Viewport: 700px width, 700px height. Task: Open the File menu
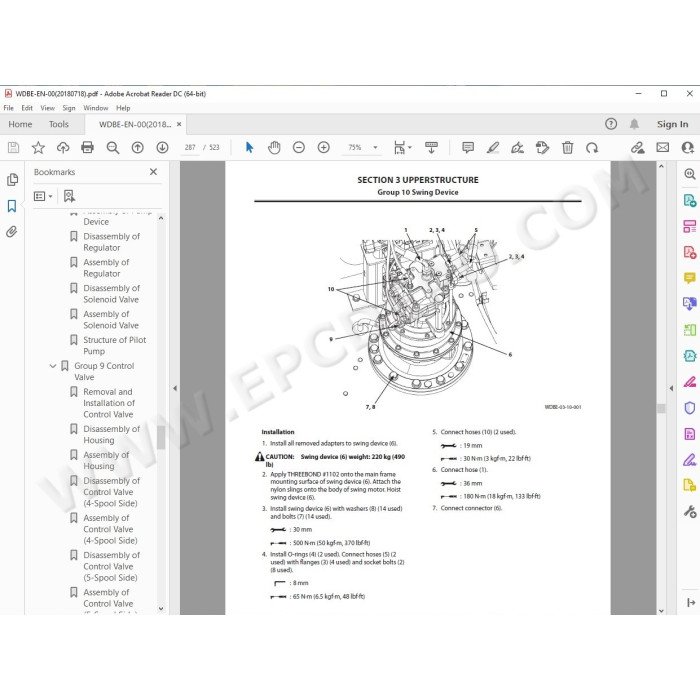click(x=8, y=108)
